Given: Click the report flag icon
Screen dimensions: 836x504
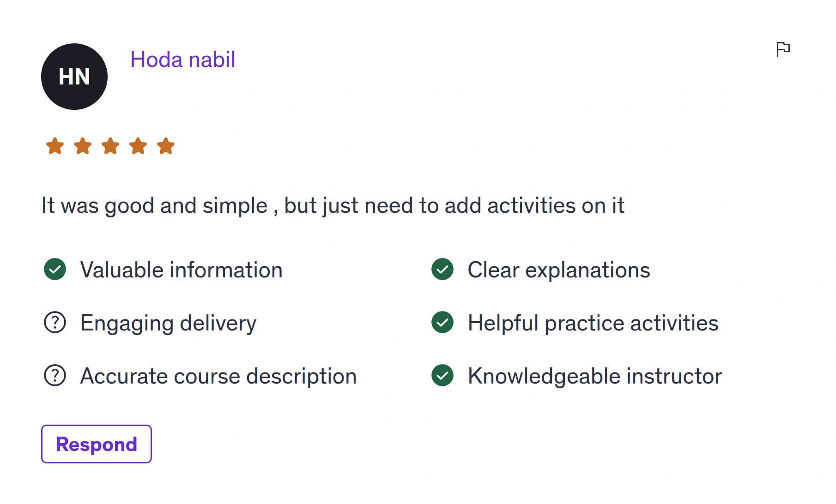Looking at the screenshot, I should [783, 49].
